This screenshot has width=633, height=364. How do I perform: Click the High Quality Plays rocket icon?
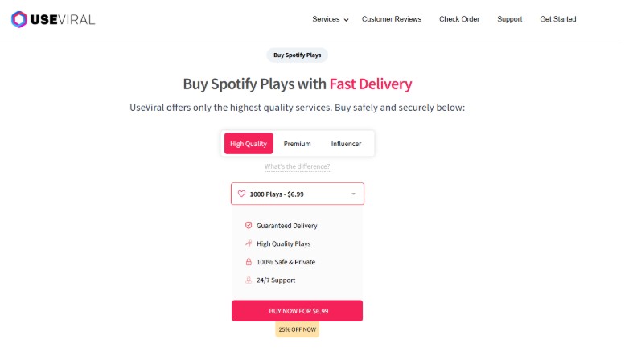[x=249, y=243]
